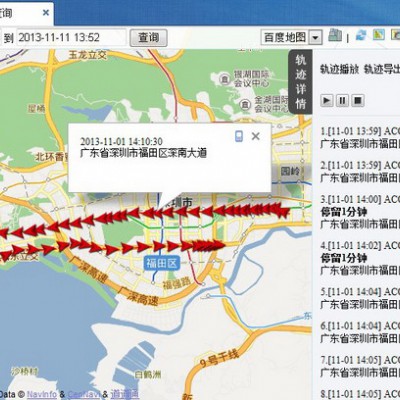Click the 停留1分钟 note under record 4
The width and height of the screenshot is (400, 400).
[x=343, y=258]
